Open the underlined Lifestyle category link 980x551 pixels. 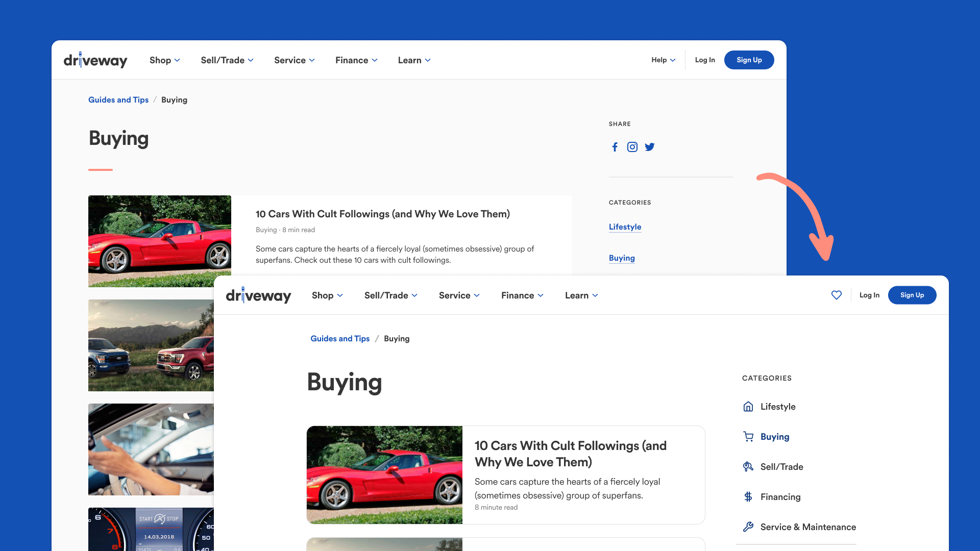click(625, 227)
